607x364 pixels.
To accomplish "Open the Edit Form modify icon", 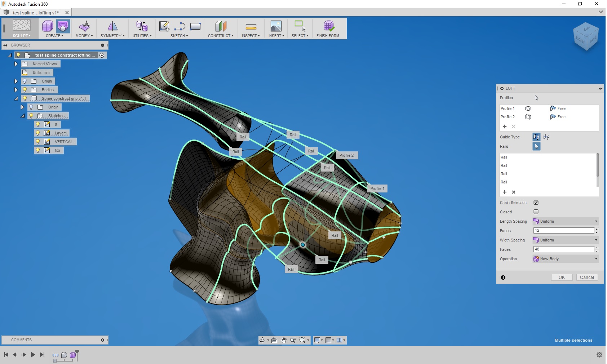I will [84, 26].
